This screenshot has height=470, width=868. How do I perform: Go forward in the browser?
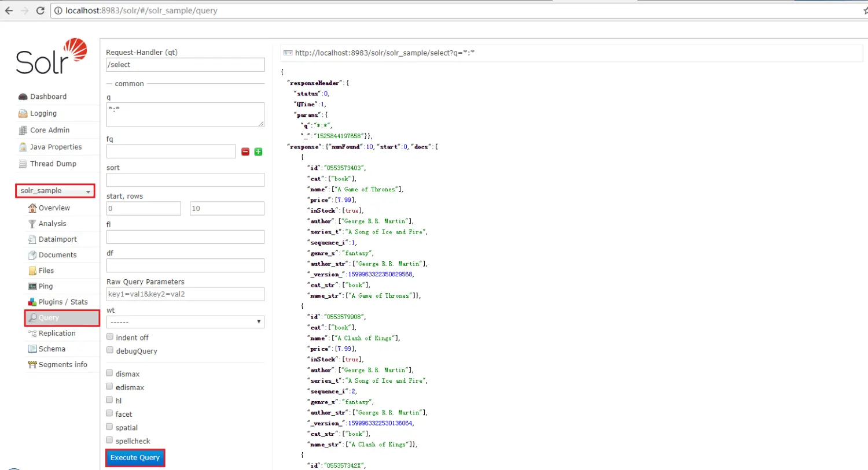(24, 10)
